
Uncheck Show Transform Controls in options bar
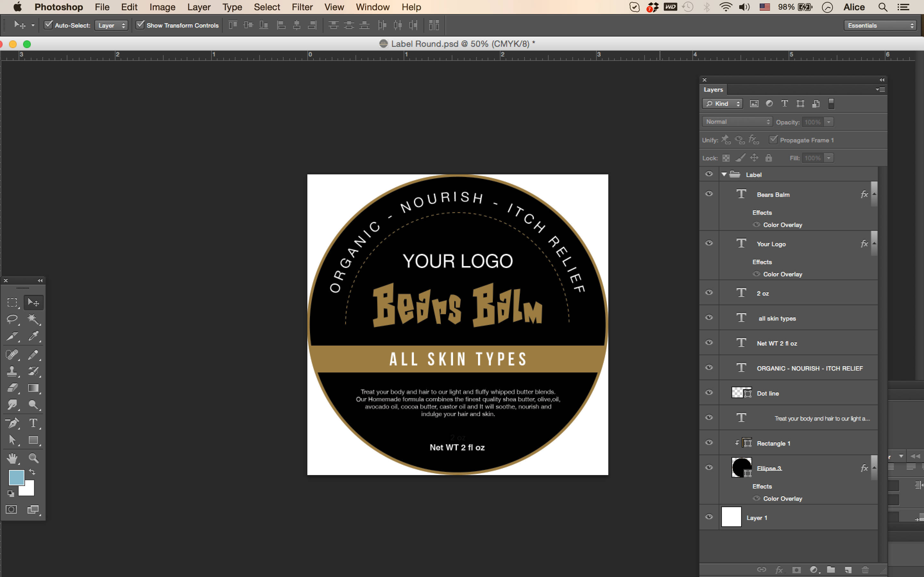pyautogui.click(x=141, y=25)
